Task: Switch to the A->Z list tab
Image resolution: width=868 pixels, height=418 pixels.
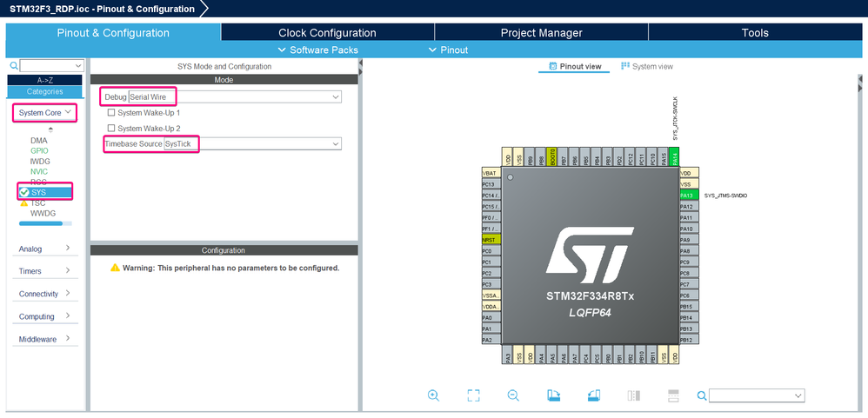Action: (45, 80)
